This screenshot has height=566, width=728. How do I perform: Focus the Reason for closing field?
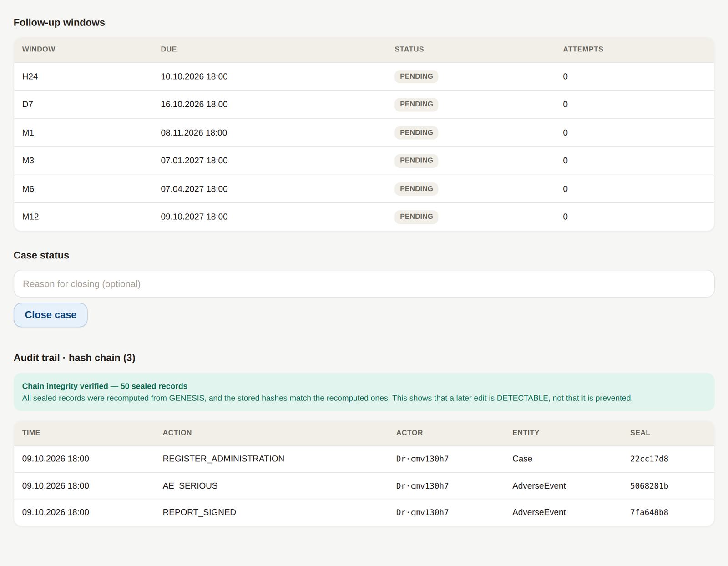point(364,284)
